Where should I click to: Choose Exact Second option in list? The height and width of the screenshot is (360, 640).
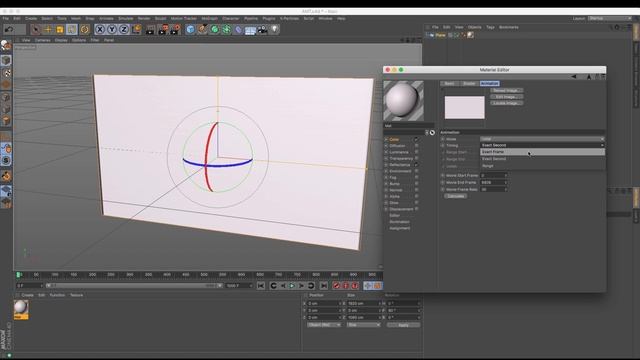tap(542, 159)
